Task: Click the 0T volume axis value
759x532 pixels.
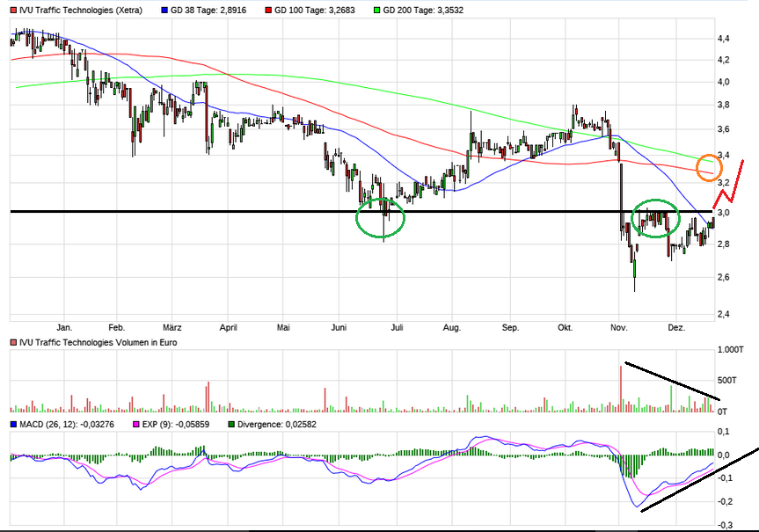Action: (x=722, y=412)
